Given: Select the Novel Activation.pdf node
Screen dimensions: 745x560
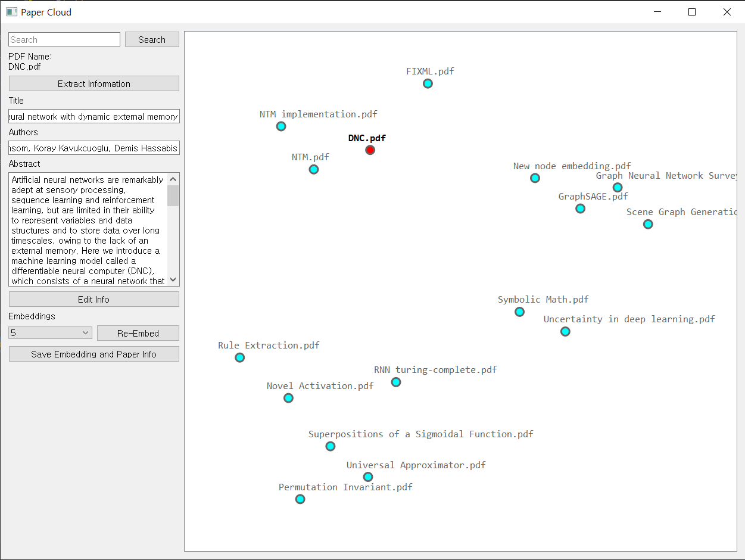Looking at the screenshot, I should pyautogui.click(x=288, y=398).
